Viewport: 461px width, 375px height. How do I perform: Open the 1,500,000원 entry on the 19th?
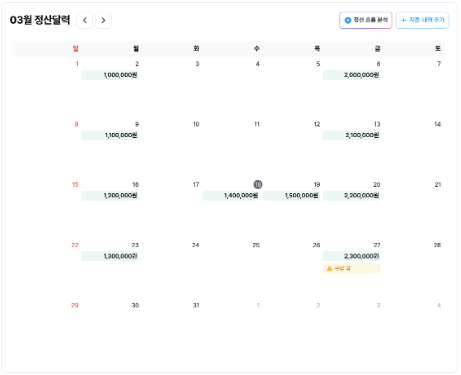291,196
